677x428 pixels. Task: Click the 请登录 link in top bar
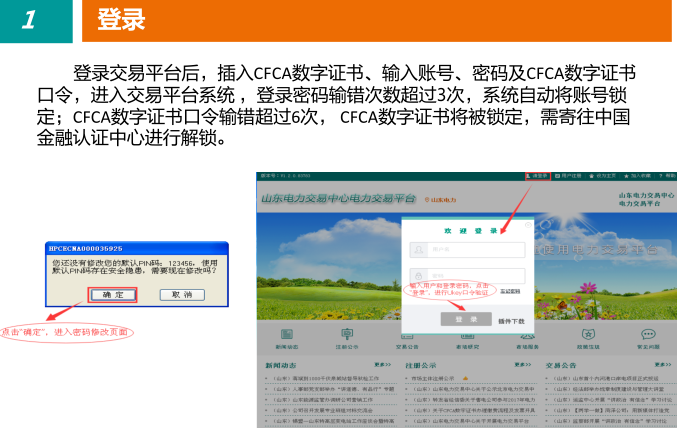point(538,175)
